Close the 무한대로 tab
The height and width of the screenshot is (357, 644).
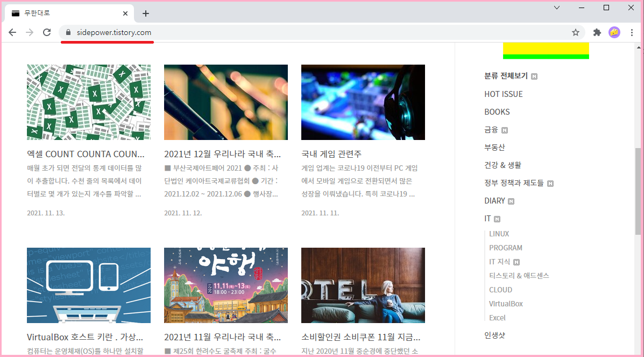[x=125, y=13]
